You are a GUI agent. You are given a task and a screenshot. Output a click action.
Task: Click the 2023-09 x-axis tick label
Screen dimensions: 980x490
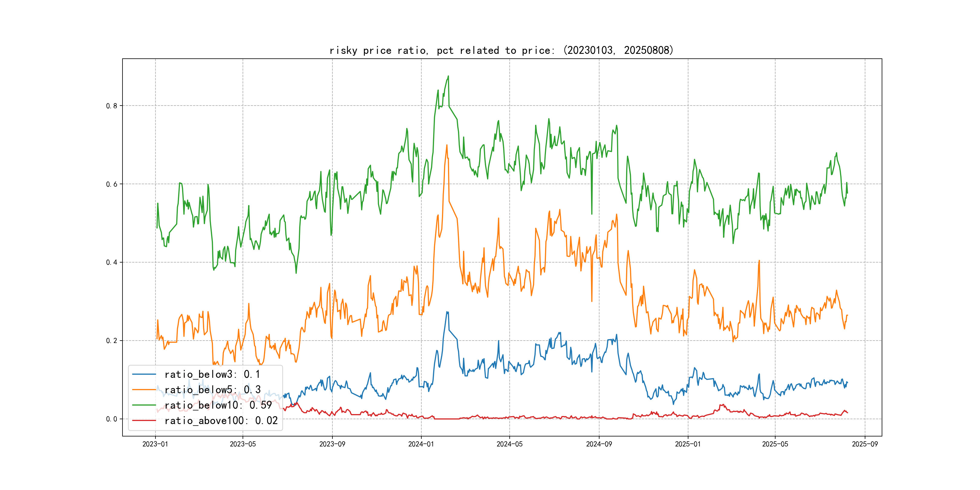pyautogui.click(x=332, y=444)
